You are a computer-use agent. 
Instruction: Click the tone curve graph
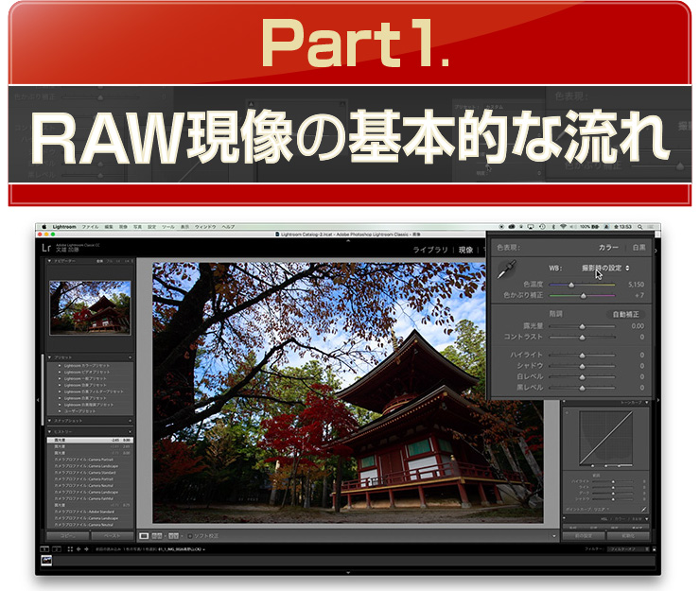[605, 439]
